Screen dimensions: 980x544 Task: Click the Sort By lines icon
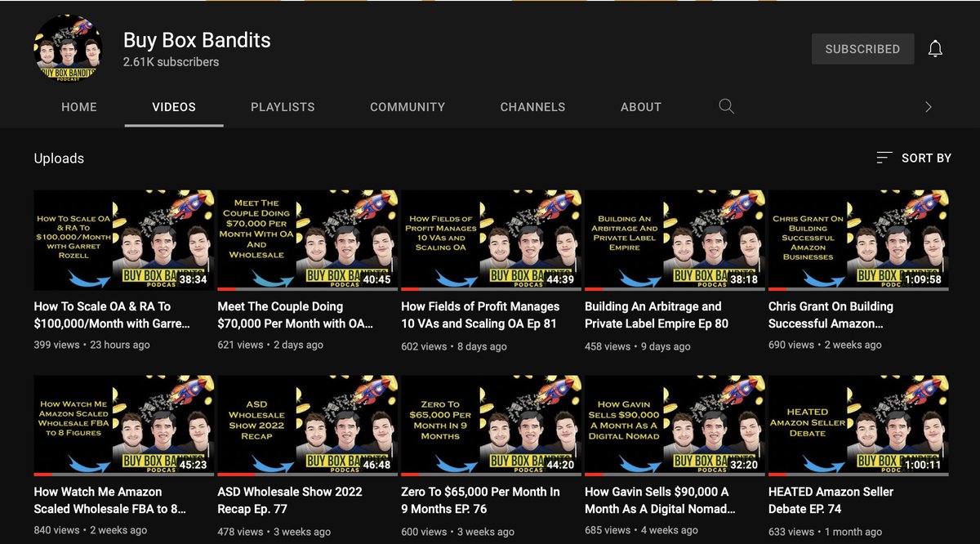pyautogui.click(x=884, y=158)
